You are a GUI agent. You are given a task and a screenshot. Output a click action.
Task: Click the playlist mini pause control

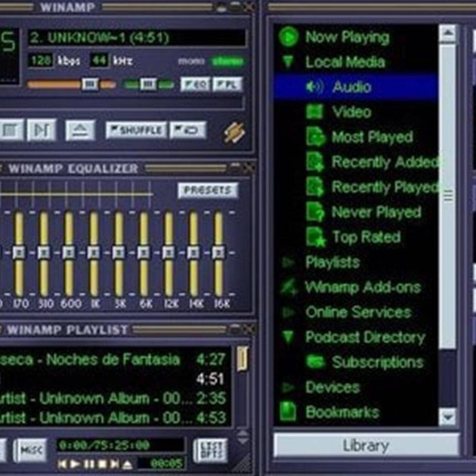click(88, 464)
